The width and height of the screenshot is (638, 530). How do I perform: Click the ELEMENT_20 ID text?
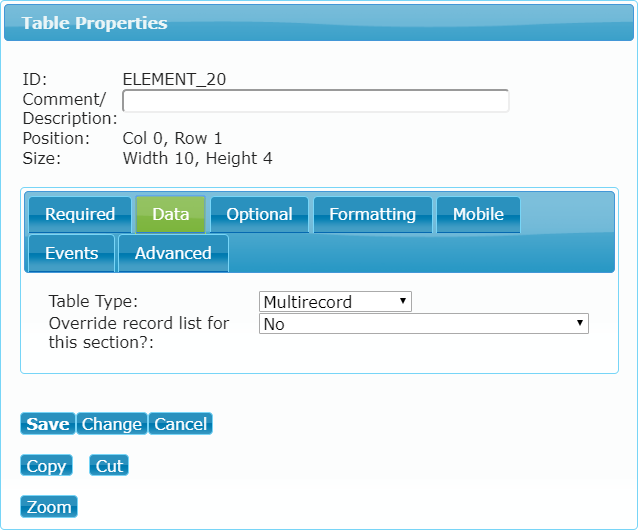174,79
